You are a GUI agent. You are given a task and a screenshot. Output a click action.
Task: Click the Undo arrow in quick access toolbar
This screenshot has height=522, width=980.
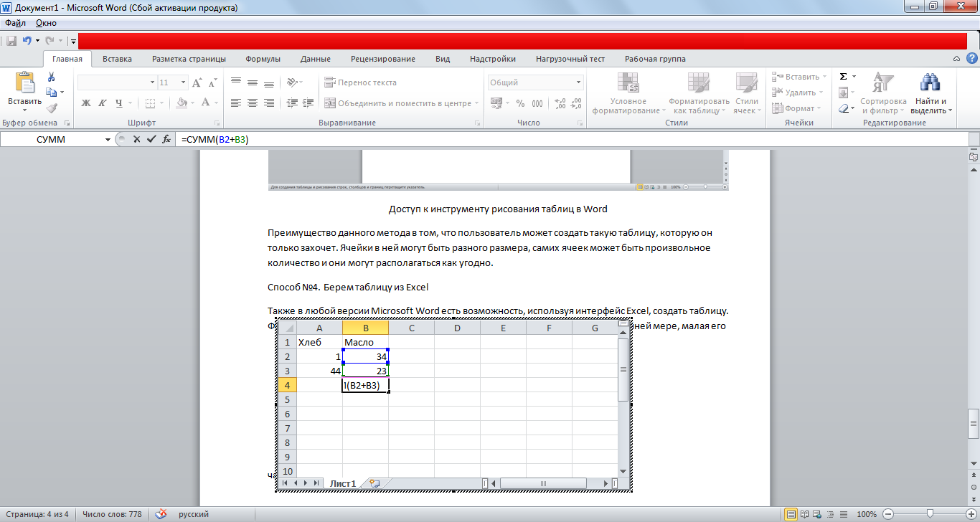point(27,42)
